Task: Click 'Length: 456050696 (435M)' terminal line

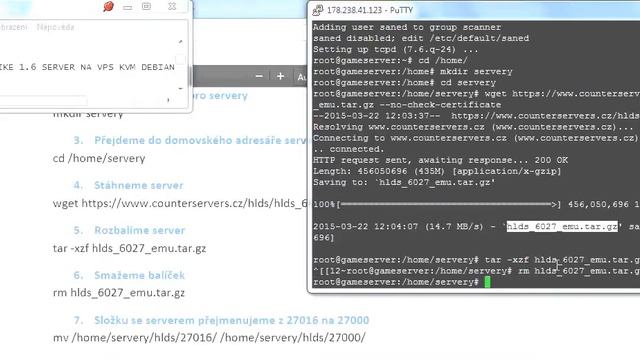Action: point(437,171)
